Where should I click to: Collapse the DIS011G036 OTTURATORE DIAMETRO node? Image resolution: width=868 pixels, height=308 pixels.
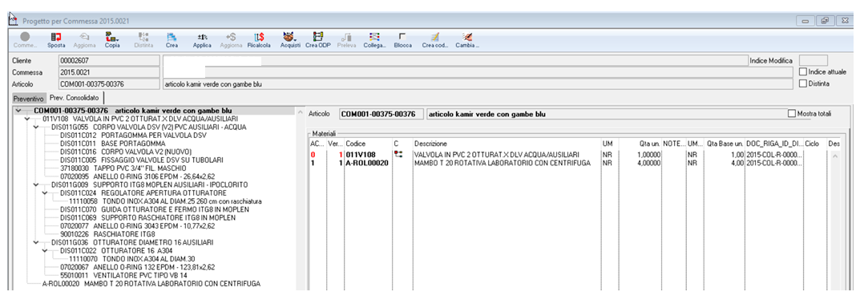click(37, 242)
